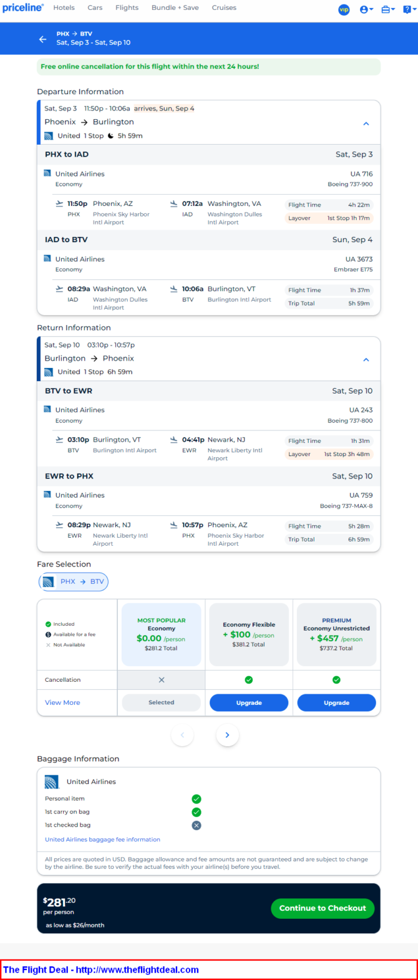Click 'Available for a fee' legend icon
The height and width of the screenshot is (980, 418).
pos(48,634)
